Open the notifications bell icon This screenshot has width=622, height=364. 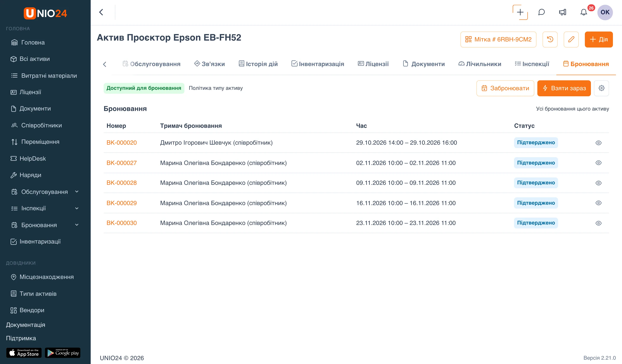click(x=584, y=12)
